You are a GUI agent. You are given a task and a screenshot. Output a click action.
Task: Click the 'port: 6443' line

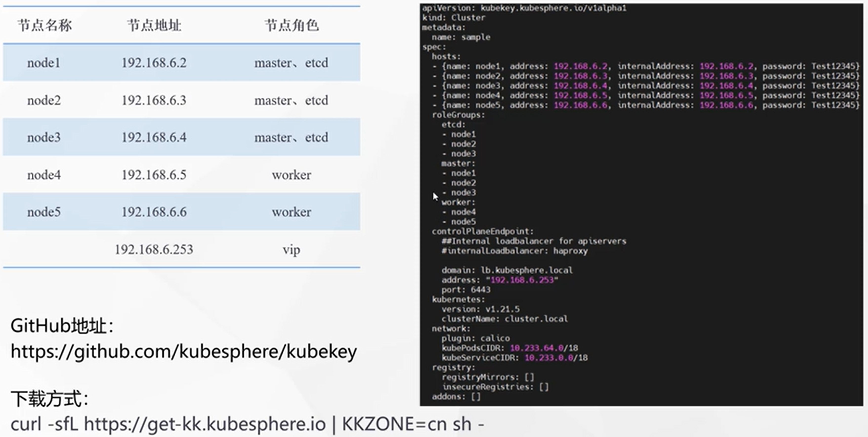[x=466, y=290]
